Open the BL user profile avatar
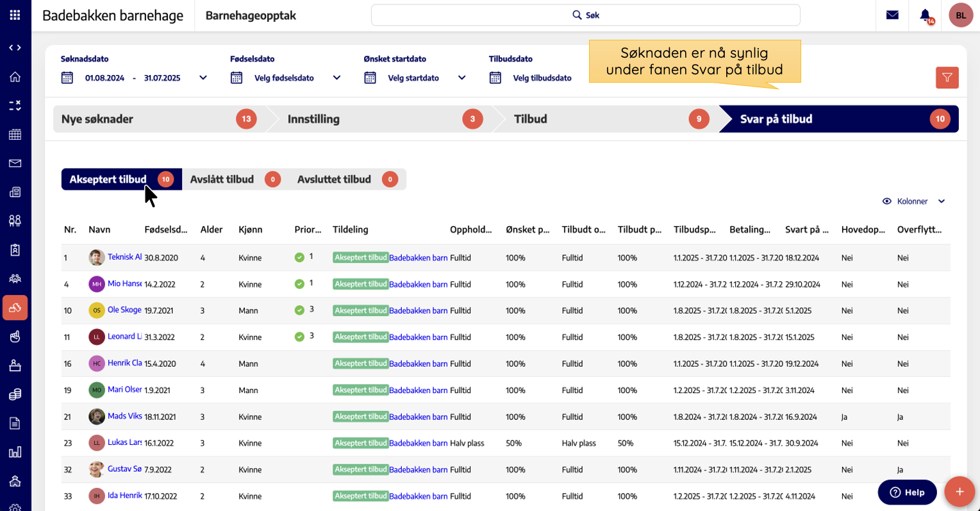This screenshot has height=511, width=980. click(x=960, y=15)
